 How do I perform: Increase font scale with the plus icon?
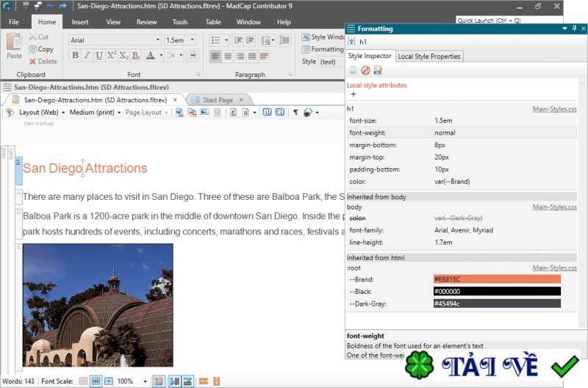pyautogui.click(x=108, y=381)
